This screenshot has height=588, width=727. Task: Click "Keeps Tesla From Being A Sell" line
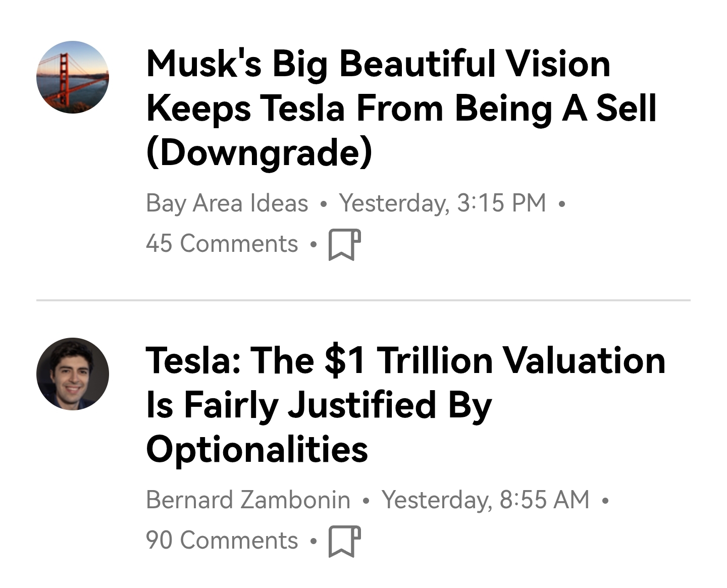401,109
